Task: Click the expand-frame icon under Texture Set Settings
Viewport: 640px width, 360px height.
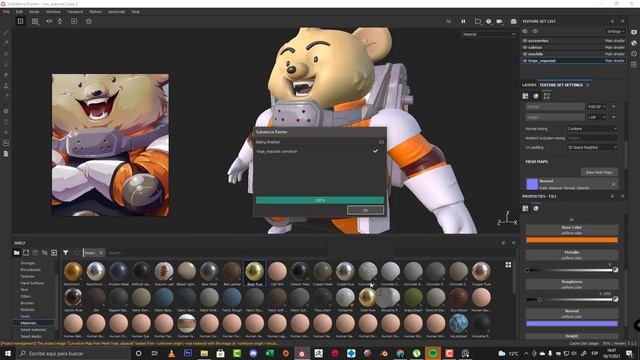Action: (547, 96)
